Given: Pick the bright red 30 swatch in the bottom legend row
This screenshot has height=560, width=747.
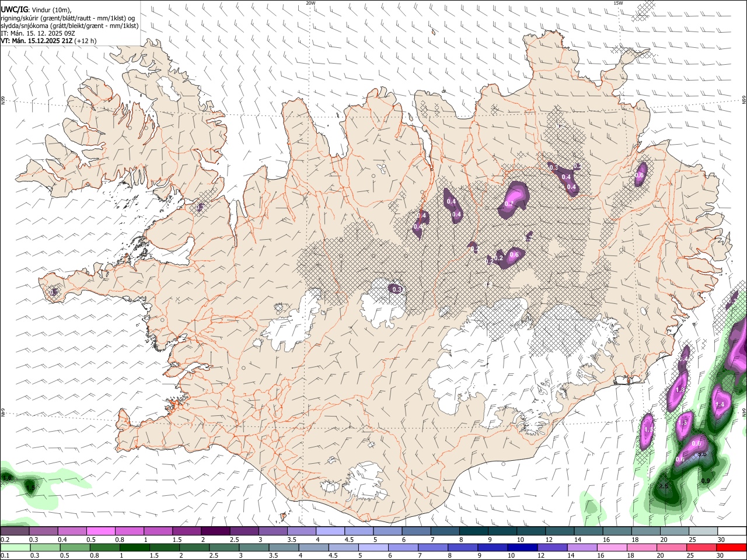Looking at the screenshot, I should click(732, 547).
